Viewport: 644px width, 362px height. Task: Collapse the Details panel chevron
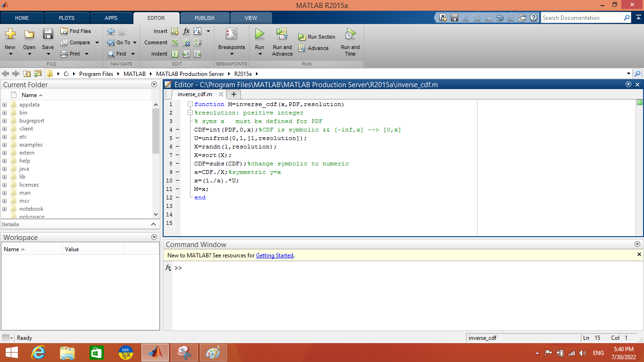pyautogui.click(x=154, y=224)
